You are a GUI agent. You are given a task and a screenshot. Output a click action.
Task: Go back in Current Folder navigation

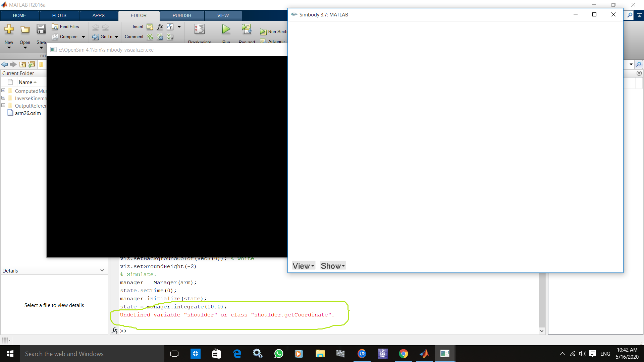(x=4, y=64)
